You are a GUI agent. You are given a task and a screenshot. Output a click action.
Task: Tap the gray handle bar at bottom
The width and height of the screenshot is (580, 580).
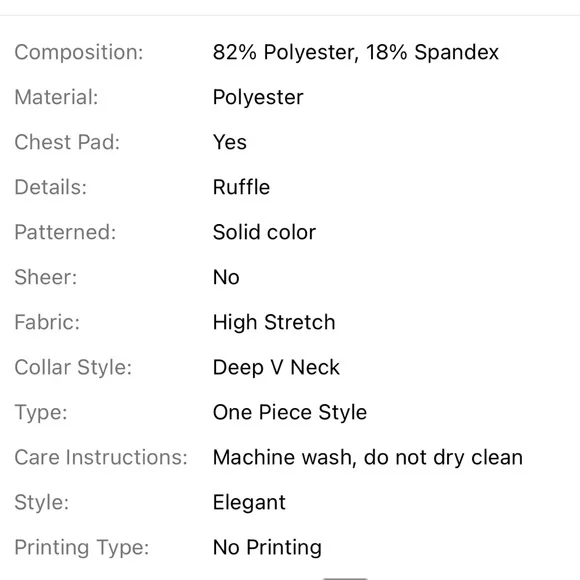tap(345, 578)
